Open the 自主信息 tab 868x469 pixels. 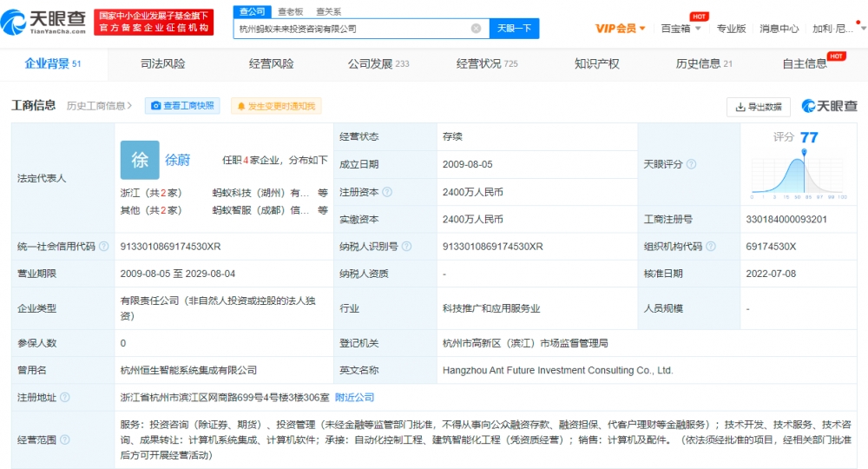(805, 63)
